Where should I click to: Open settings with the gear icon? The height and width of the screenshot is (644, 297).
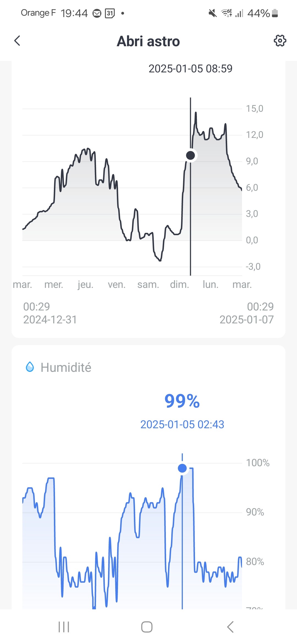click(280, 41)
